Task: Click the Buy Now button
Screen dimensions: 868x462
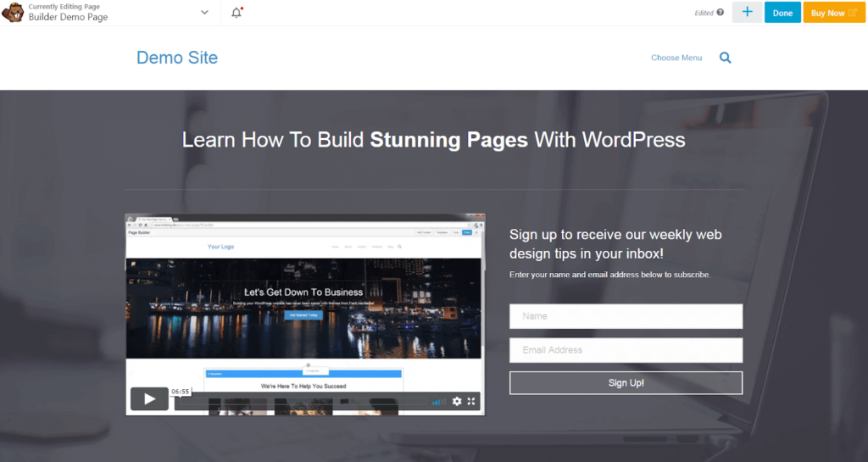Action: [834, 13]
